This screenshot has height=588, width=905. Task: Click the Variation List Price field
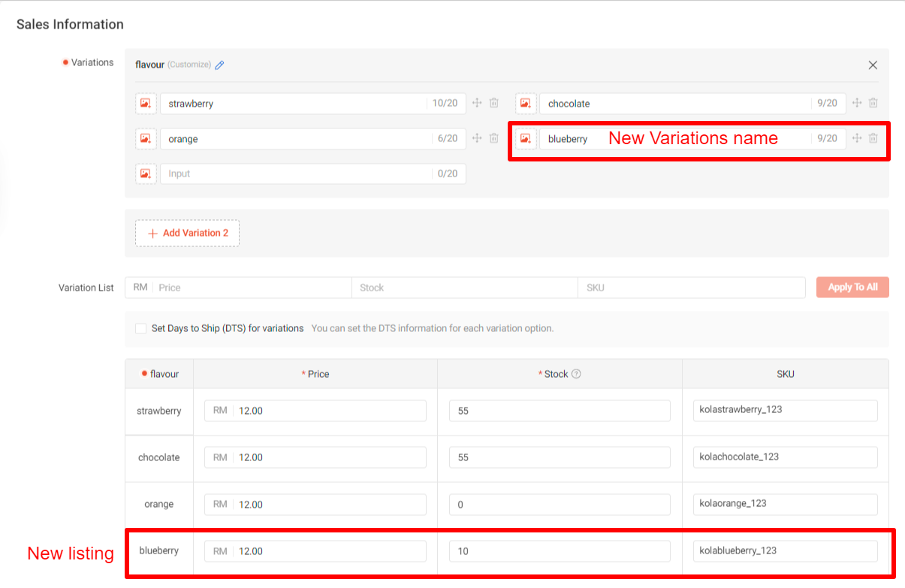pos(238,288)
